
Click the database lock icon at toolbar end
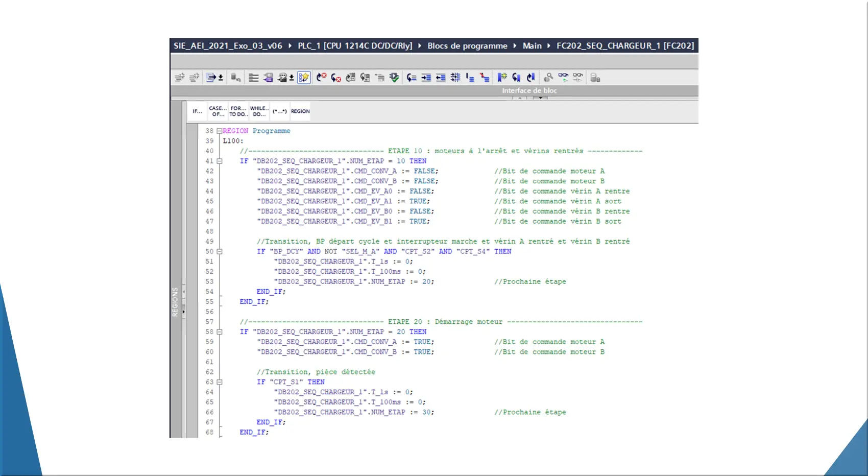point(595,78)
